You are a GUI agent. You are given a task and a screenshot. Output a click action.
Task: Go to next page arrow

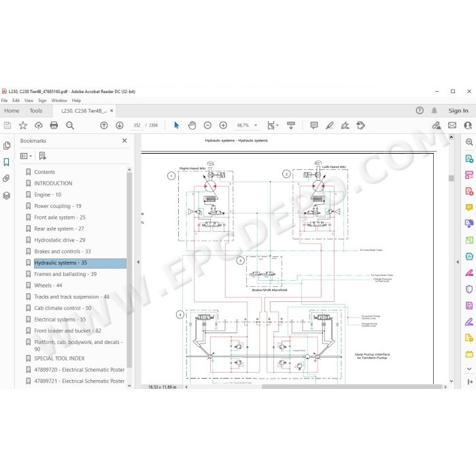120,125
